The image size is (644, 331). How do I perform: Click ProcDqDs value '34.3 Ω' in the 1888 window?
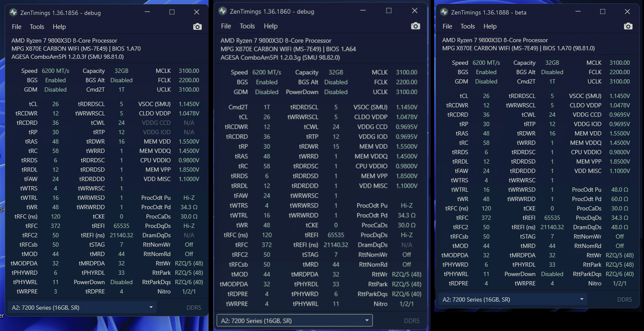point(619,218)
